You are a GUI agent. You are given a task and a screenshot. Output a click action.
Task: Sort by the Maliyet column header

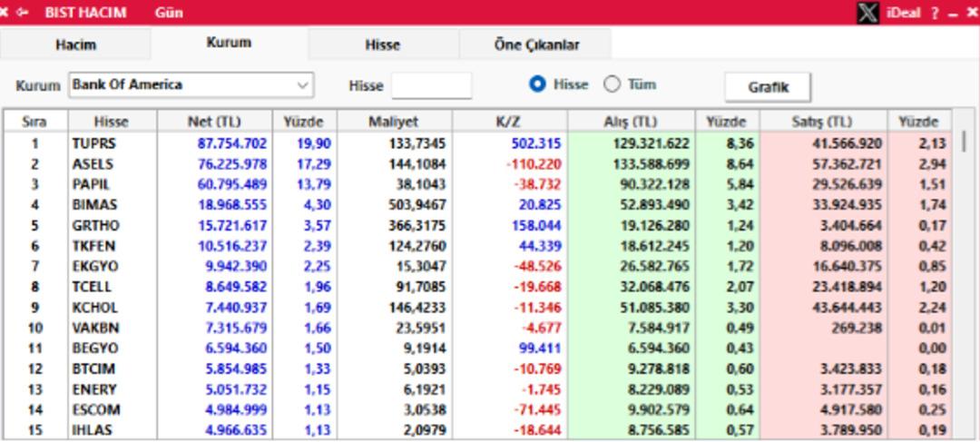tap(394, 122)
